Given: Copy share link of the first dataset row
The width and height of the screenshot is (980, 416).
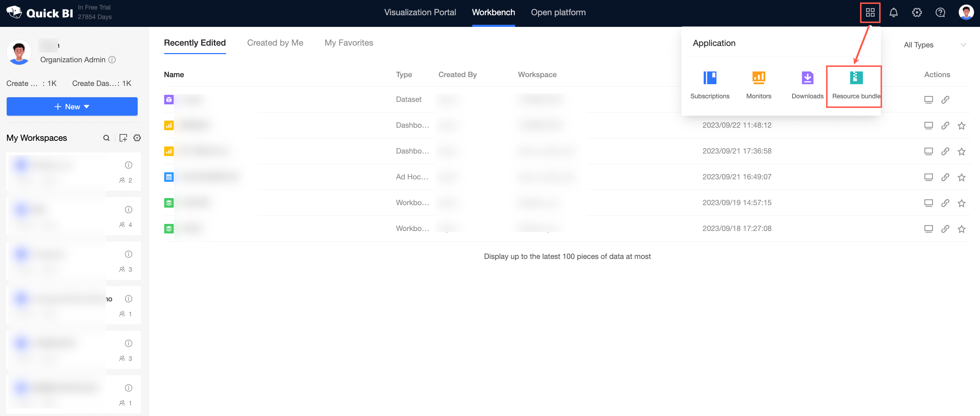Looking at the screenshot, I should click(x=945, y=100).
